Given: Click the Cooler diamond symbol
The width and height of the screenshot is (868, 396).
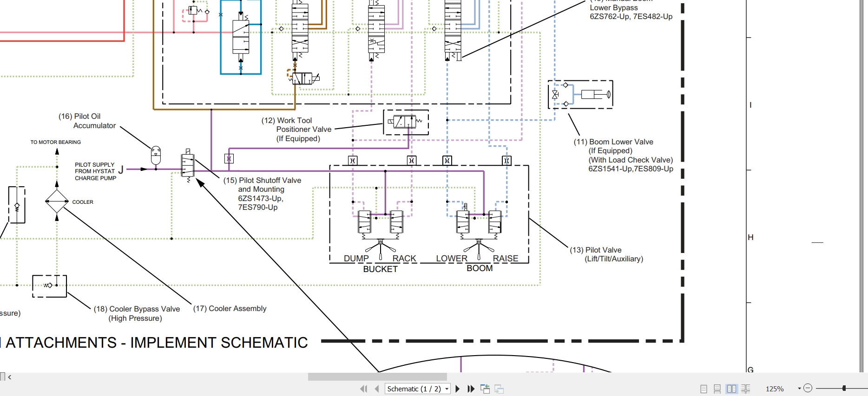Looking at the screenshot, I should pyautogui.click(x=57, y=201).
